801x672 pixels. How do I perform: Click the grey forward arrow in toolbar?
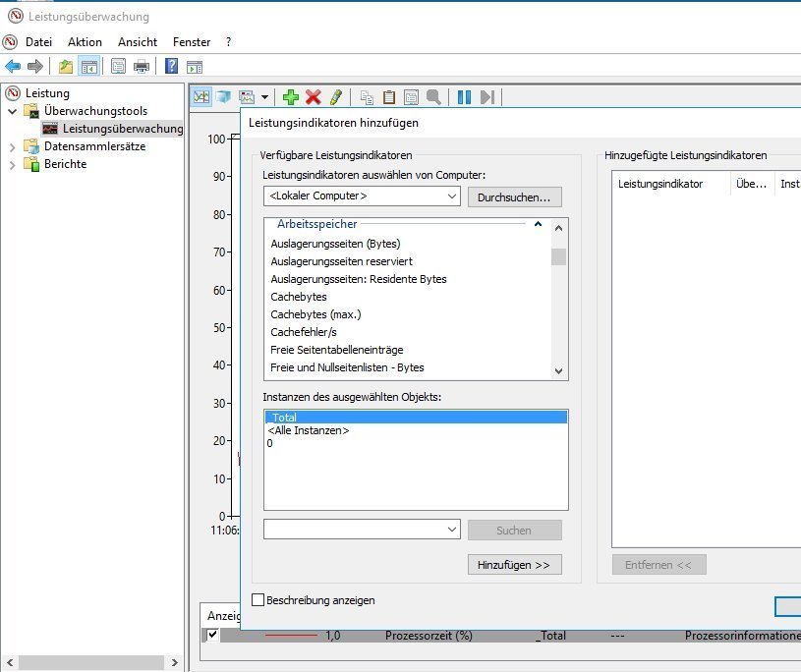click(35, 67)
